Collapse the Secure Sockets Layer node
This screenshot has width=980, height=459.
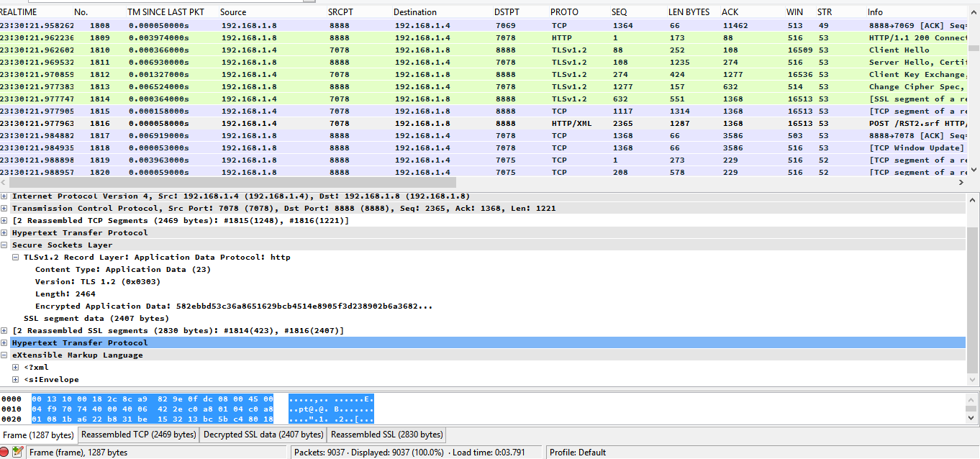coord(4,245)
